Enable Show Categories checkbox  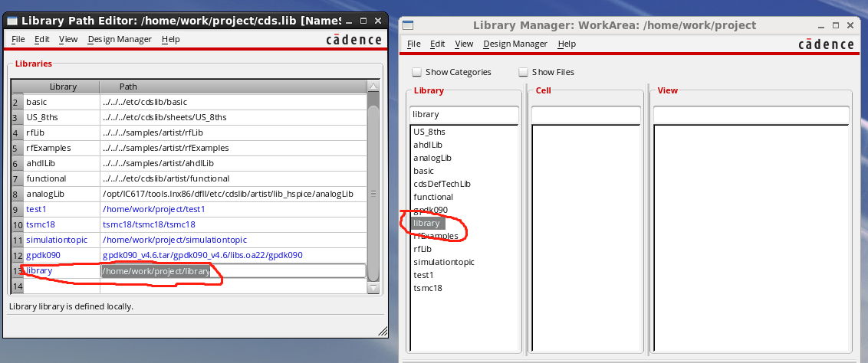[x=417, y=72]
